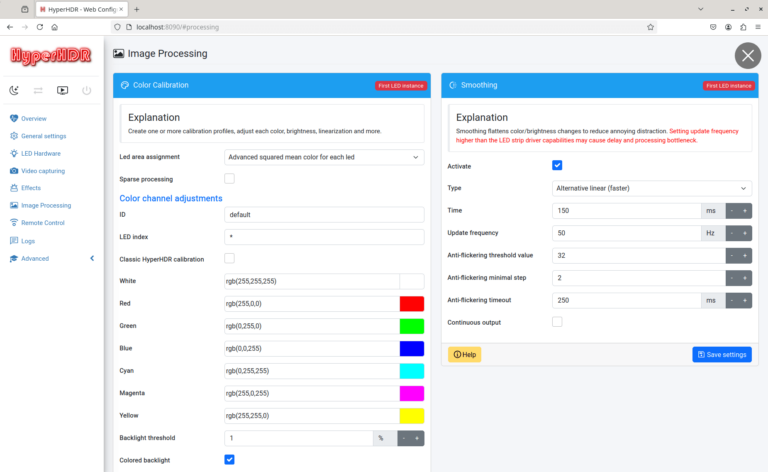Open Effects in the sidebar
The width and height of the screenshot is (768, 472).
click(x=30, y=188)
